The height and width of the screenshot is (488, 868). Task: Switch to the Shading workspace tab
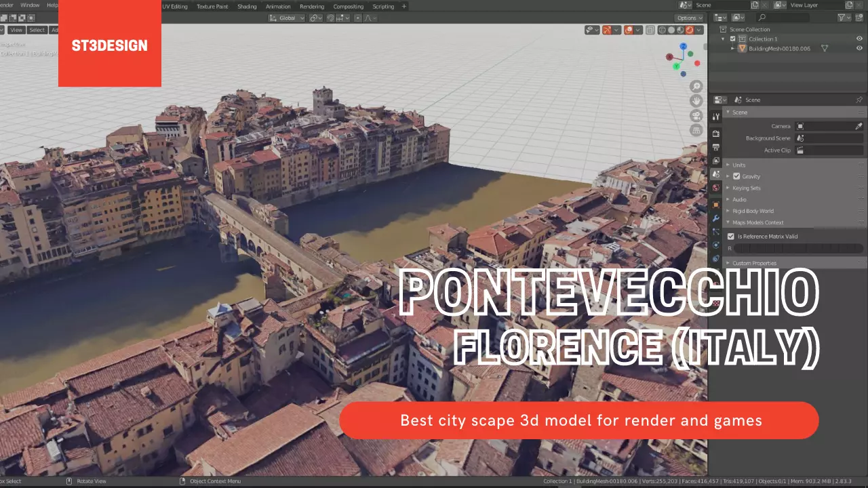(x=247, y=6)
